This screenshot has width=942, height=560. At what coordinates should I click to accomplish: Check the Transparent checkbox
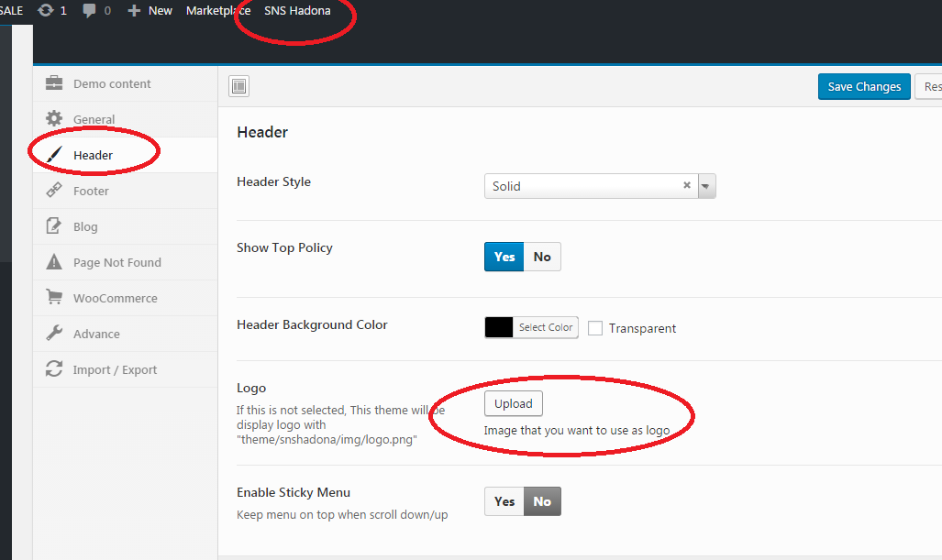(x=595, y=328)
